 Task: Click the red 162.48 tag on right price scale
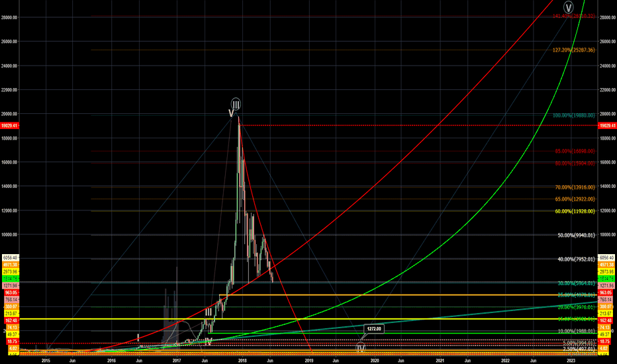pyautogui.click(x=604, y=320)
